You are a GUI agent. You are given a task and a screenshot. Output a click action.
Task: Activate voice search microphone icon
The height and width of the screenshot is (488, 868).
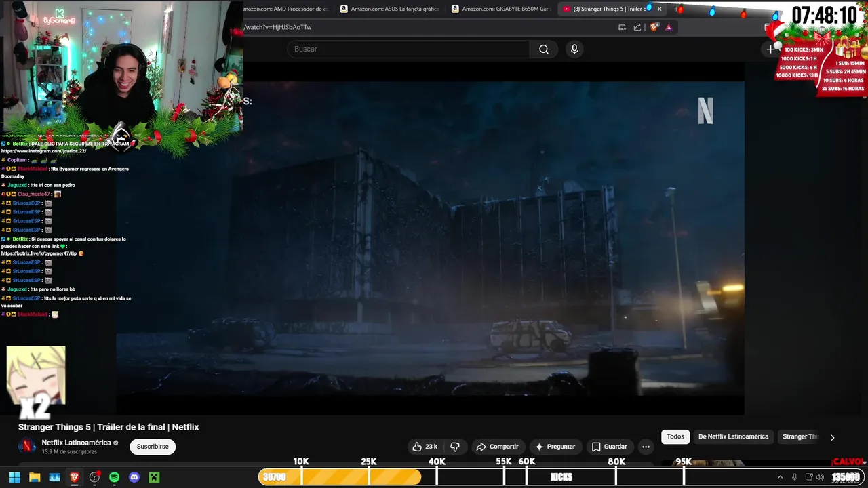tap(574, 49)
